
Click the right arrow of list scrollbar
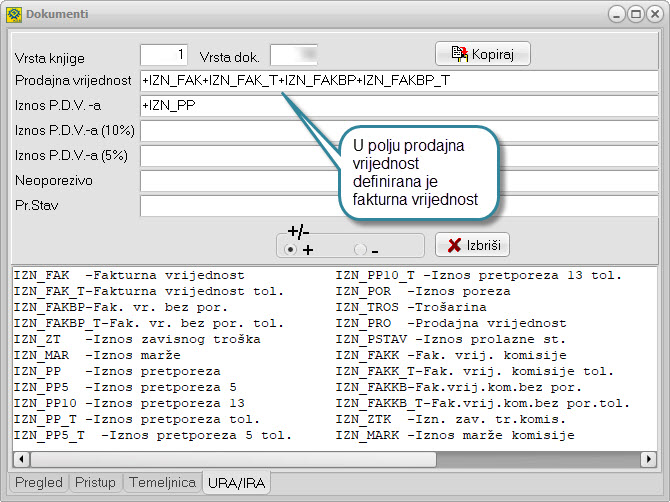click(648, 459)
